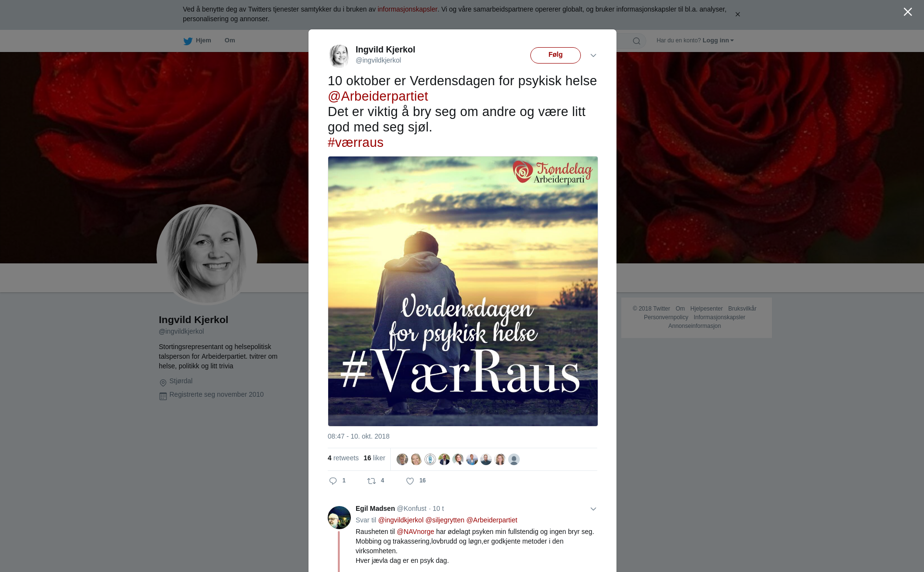This screenshot has height=572, width=924.
Task: Open the Verdensdagen for psykisk helse image
Action: pos(463,291)
